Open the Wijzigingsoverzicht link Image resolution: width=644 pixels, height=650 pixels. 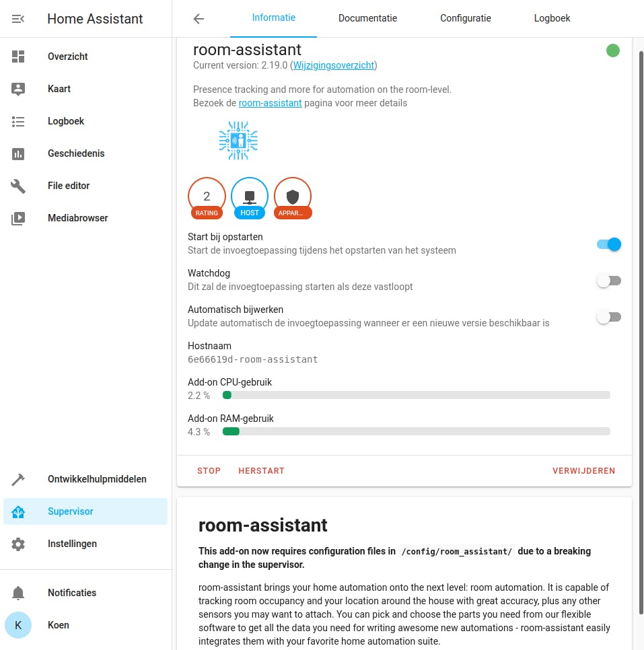point(334,65)
